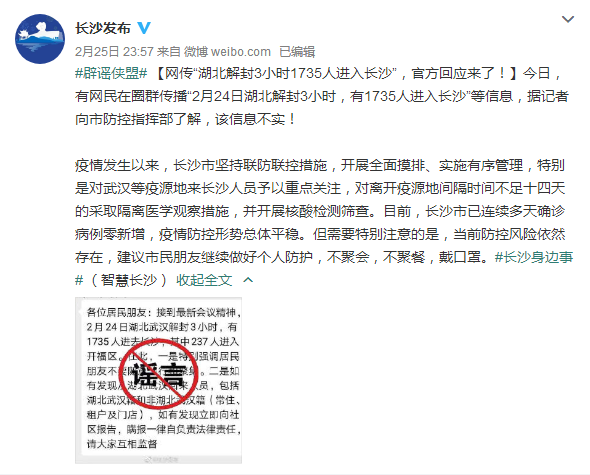Click the sentence ending 该信息不实！
Viewport: 590px width, 475px height.
(x=256, y=119)
